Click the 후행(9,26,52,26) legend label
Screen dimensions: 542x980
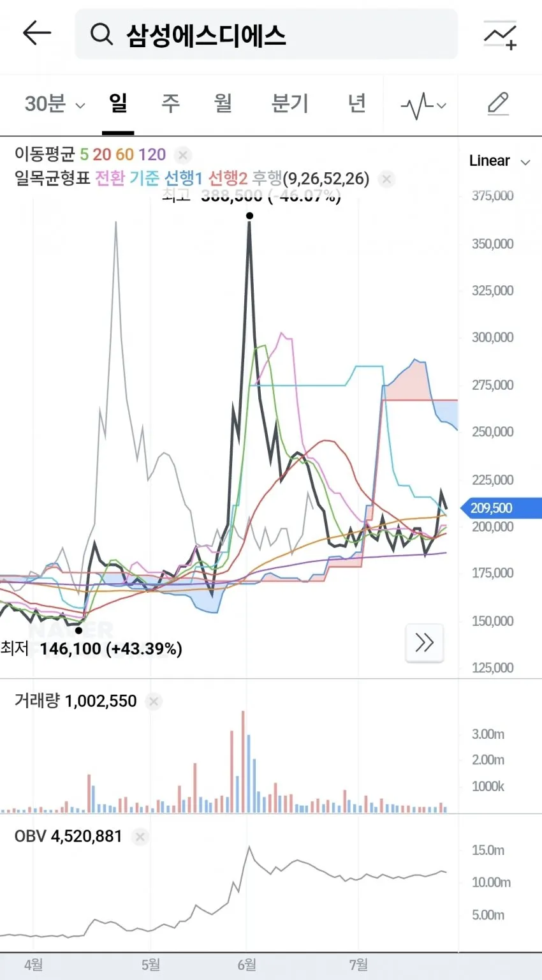311,178
